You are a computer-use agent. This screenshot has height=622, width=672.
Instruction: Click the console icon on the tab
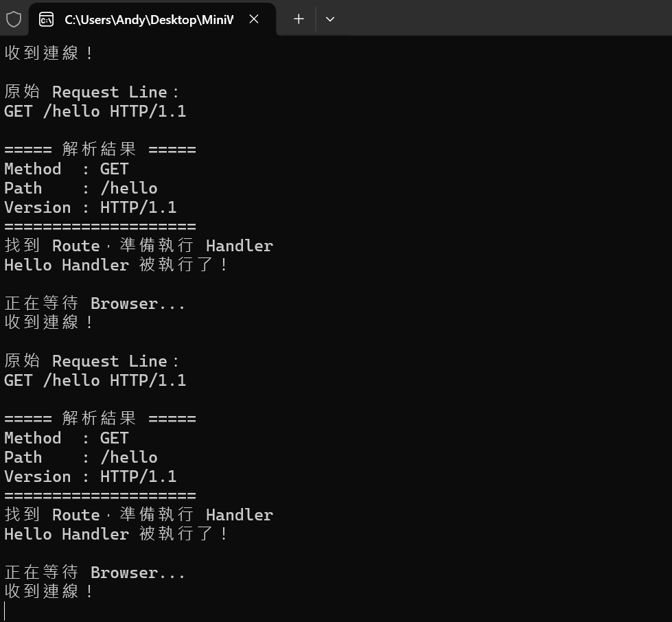(x=46, y=19)
